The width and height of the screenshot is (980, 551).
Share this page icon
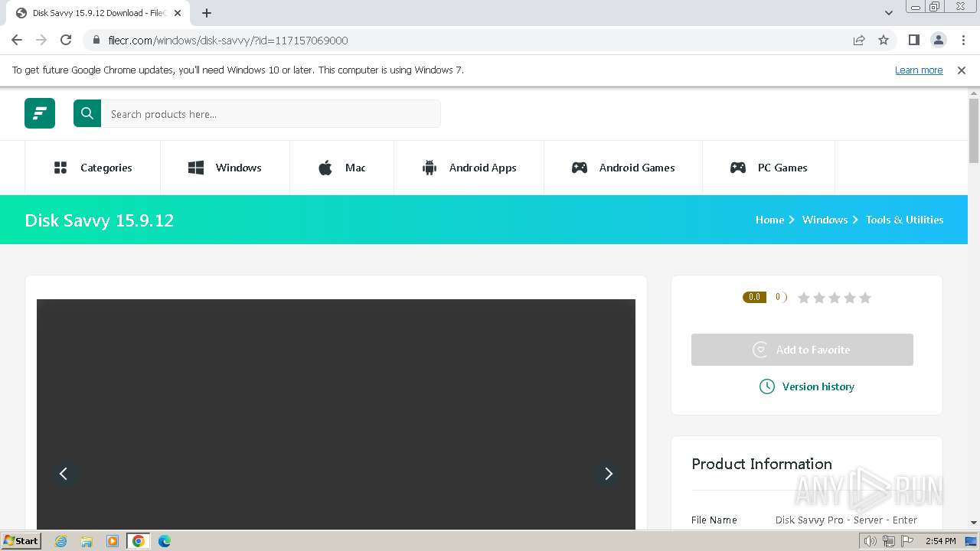(859, 40)
